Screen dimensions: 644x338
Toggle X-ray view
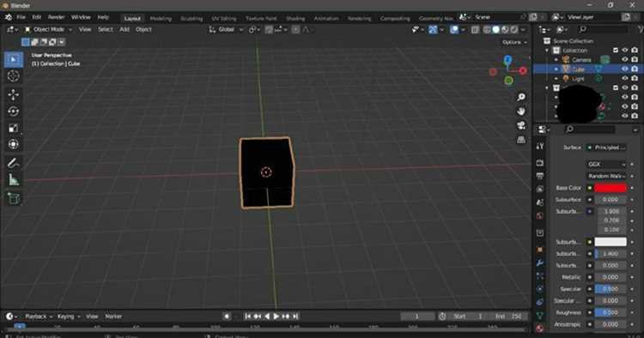(x=475, y=29)
